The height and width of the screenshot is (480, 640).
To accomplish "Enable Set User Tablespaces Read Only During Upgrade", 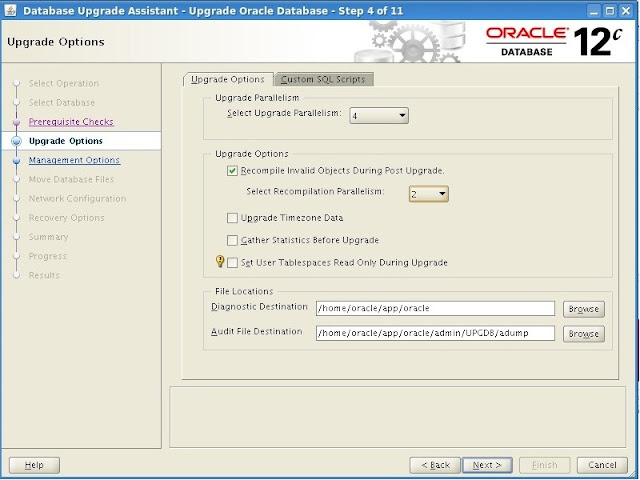I will pyautogui.click(x=232, y=262).
